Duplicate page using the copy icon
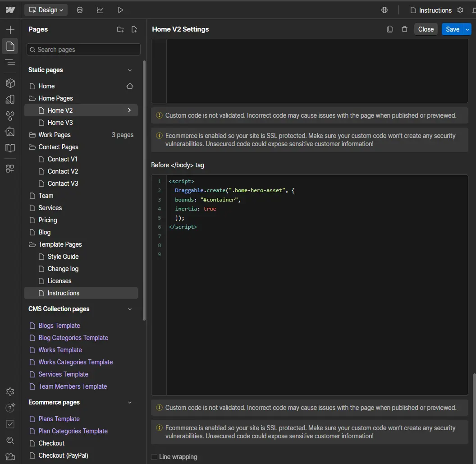Image resolution: width=476 pixels, height=464 pixels. point(390,29)
